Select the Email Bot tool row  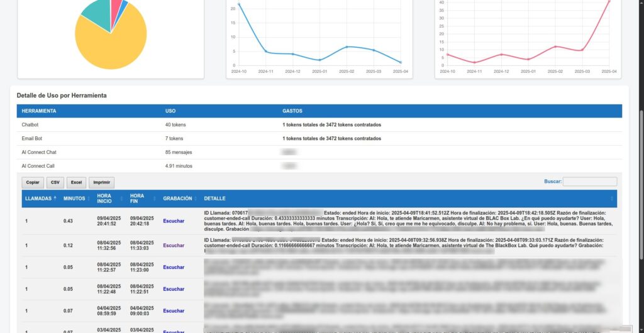[319, 139]
